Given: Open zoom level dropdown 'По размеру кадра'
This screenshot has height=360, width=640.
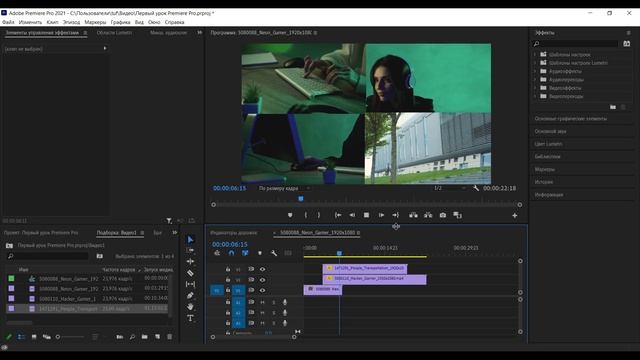Looking at the screenshot, I should [x=284, y=188].
